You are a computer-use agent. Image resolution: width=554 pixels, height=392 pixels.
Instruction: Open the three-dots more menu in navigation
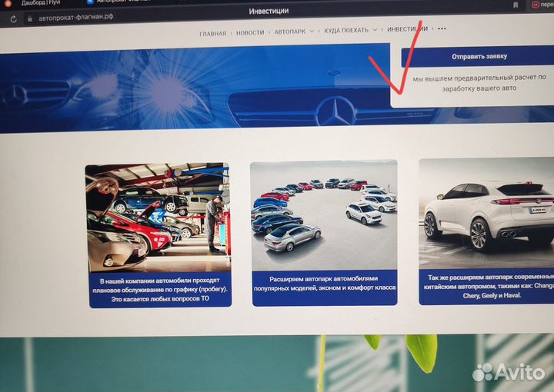pyautogui.click(x=442, y=29)
